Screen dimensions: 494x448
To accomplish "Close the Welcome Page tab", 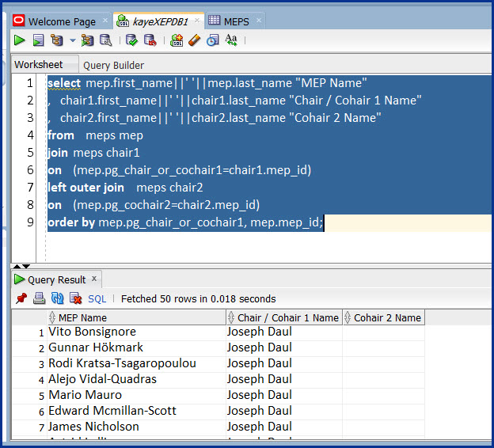I will 105,21.
